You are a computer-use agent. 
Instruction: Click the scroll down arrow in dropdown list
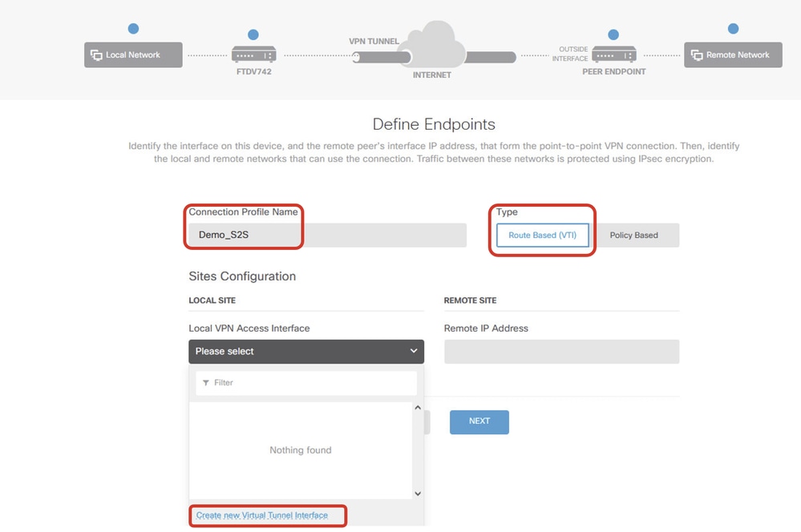[x=418, y=494]
